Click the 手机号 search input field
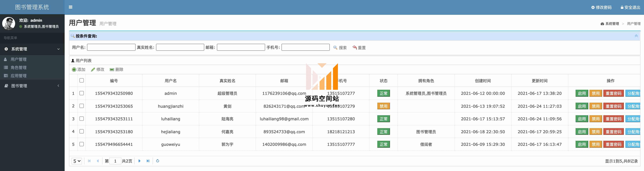This screenshot has width=644, height=171. pyautogui.click(x=305, y=47)
